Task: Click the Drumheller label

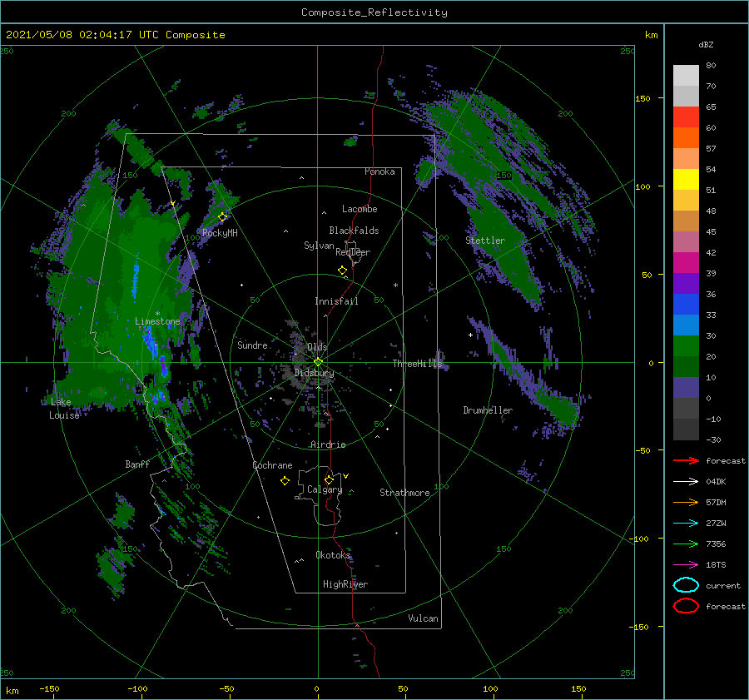Action: click(488, 410)
